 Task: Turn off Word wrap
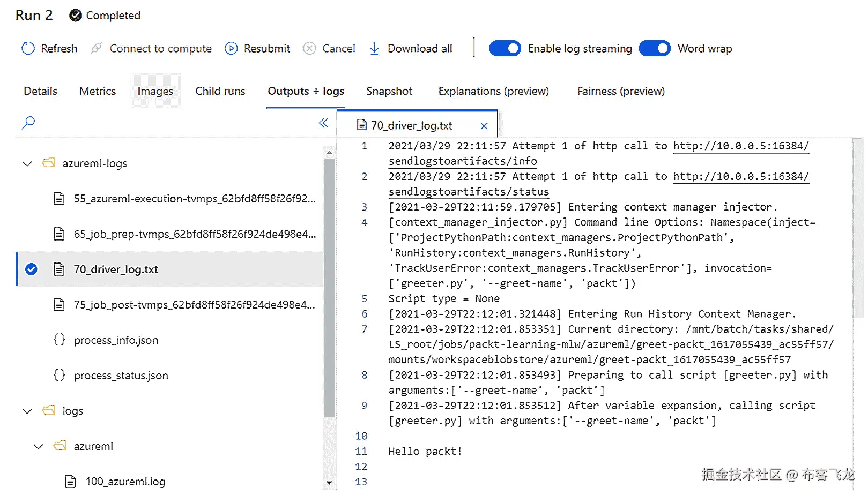coord(655,48)
